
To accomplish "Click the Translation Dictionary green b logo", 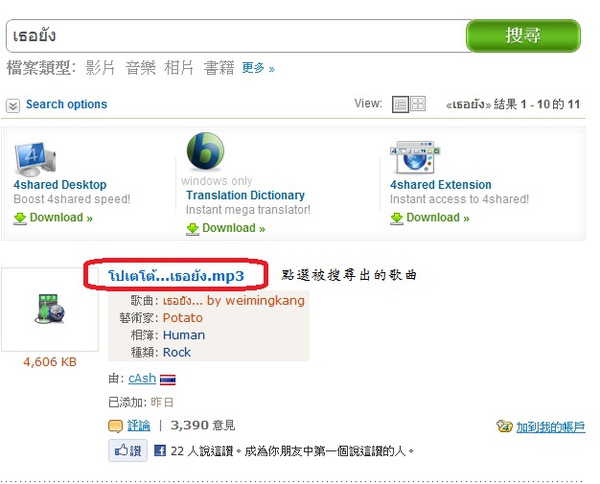I will [x=205, y=151].
